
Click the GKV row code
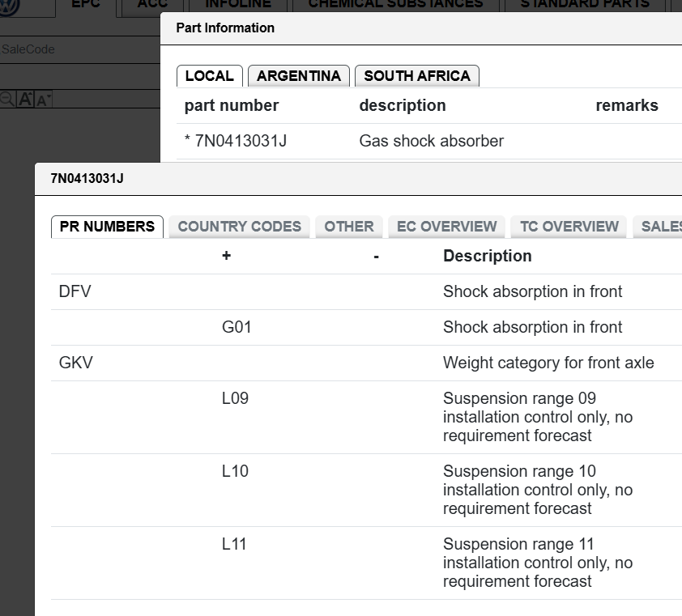75,363
